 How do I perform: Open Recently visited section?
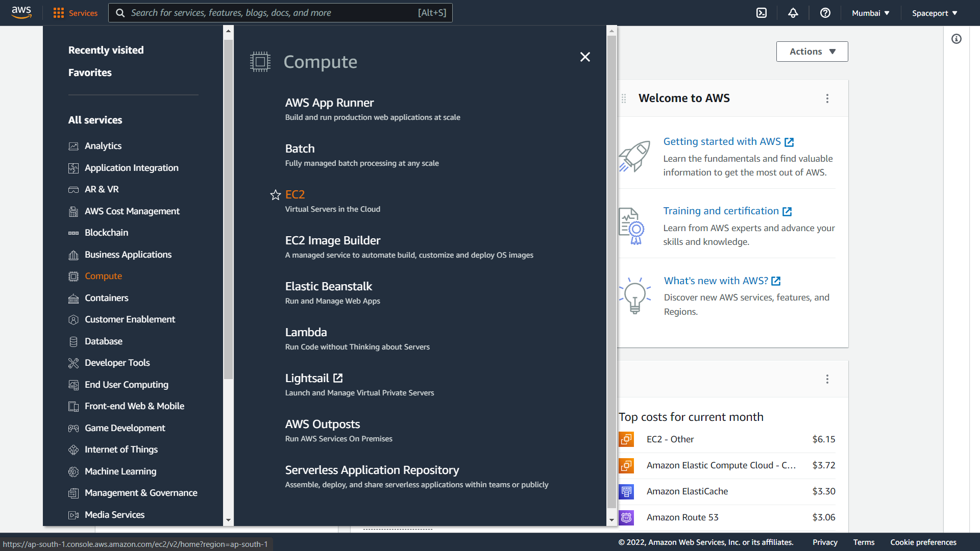[x=106, y=50]
